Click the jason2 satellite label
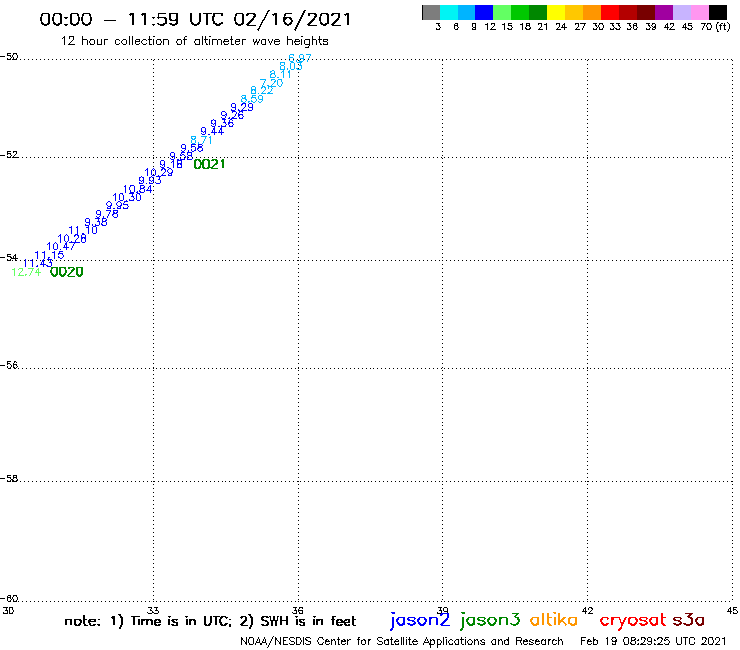 420,620
